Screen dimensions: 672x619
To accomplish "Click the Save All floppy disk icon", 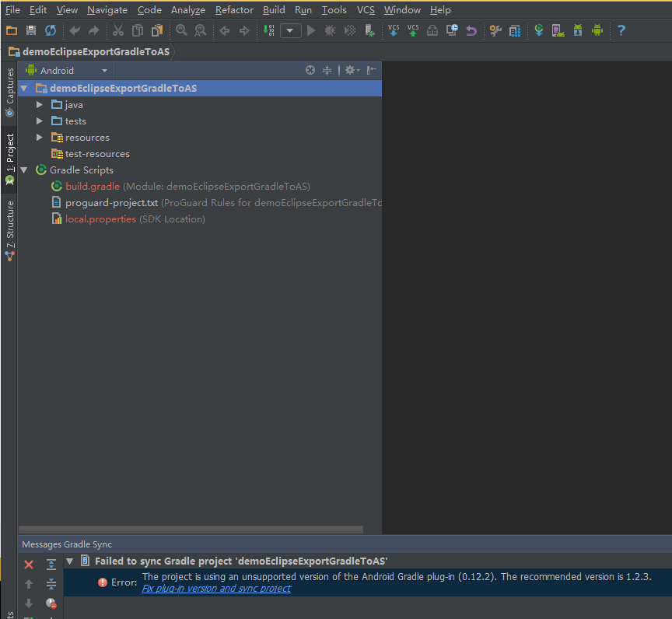I will (x=31, y=30).
